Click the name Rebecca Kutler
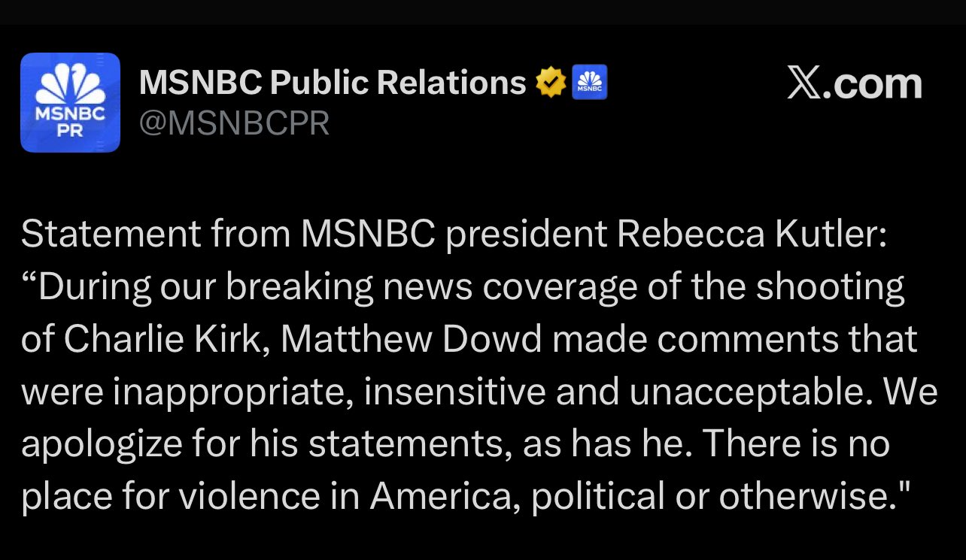The height and width of the screenshot is (560, 966). coord(752,235)
